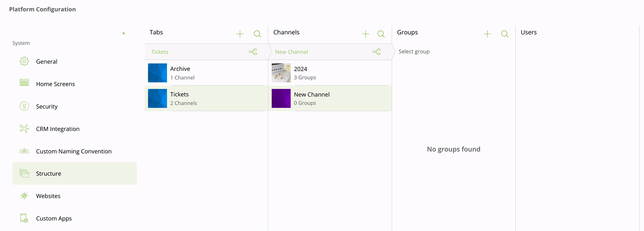Screen dimensions: 644x231
Task: Open the Tabs search magnifier
Action: (x=257, y=34)
